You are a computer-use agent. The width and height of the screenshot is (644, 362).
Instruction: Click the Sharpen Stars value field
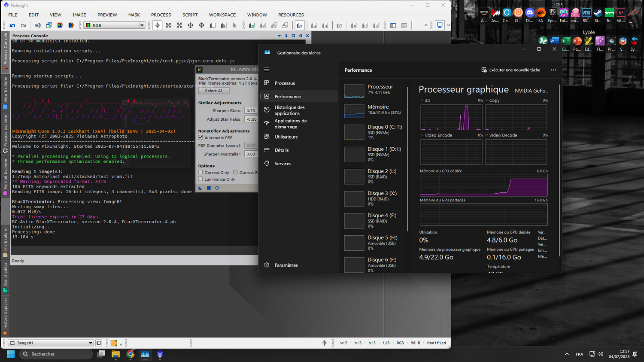point(251,111)
